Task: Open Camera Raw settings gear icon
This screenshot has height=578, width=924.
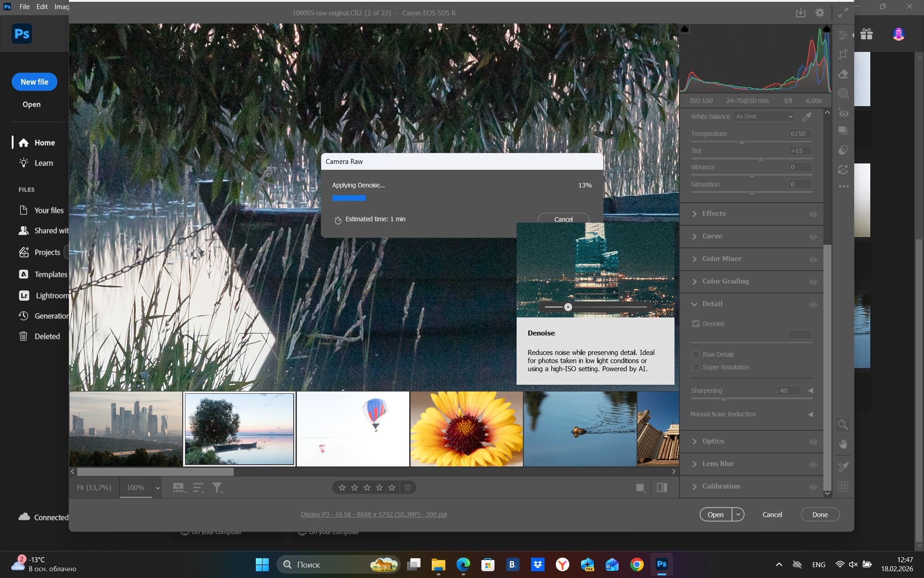Action: [820, 13]
